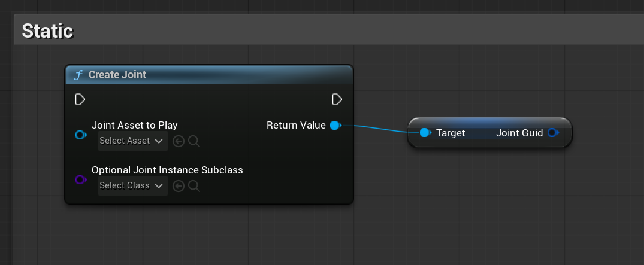Open the Select Asset dropdown
644x265 pixels.
click(x=132, y=141)
